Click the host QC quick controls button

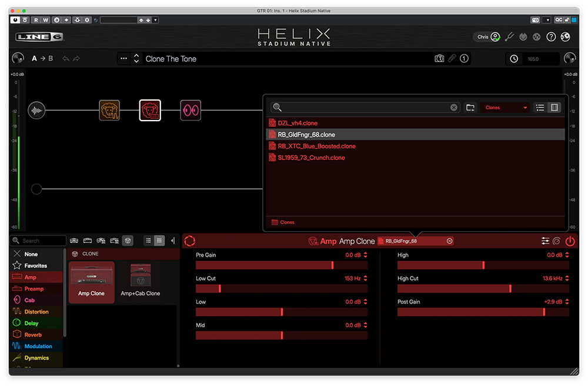click(559, 20)
